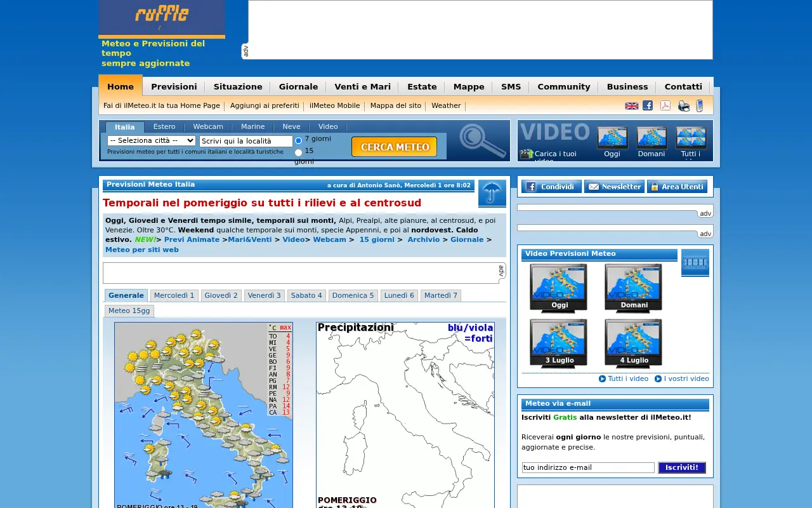812x508 pixels.
Task: Open the 'Tutti i video' multi-screen thumbnail
Action: [691, 138]
